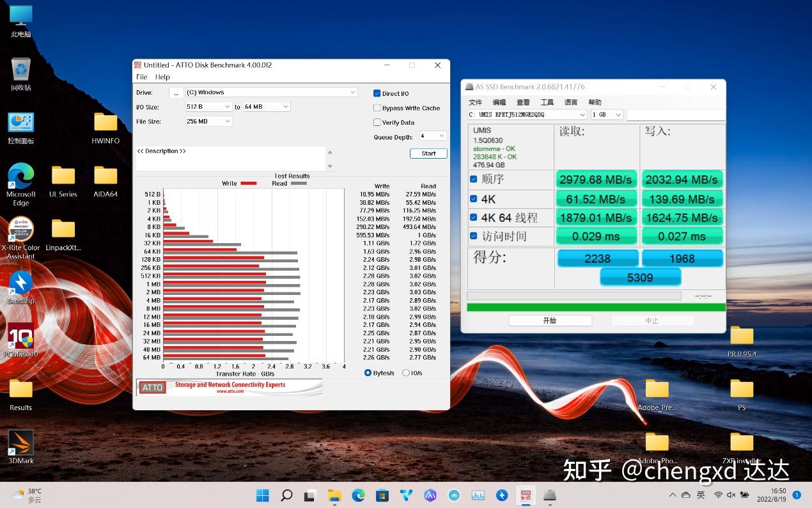
Task: Click the ATTO Description text box
Action: pos(231,159)
